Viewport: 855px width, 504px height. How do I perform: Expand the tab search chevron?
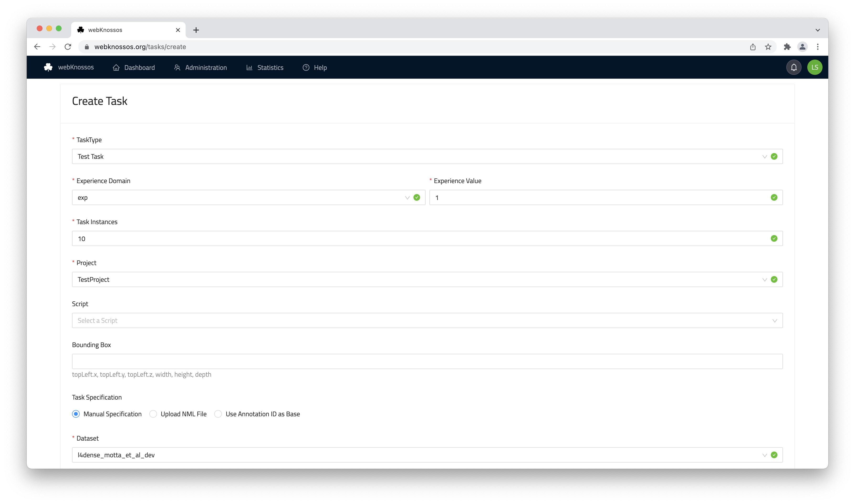[x=818, y=30]
